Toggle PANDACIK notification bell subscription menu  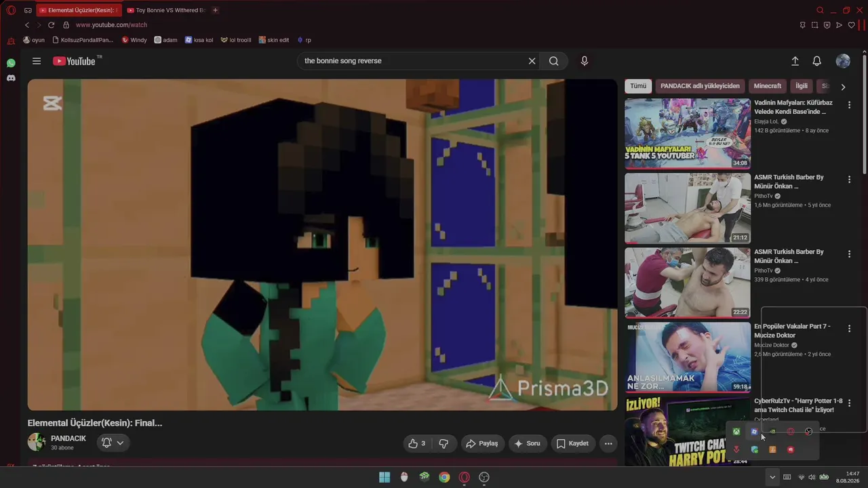(x=112, y=443)
